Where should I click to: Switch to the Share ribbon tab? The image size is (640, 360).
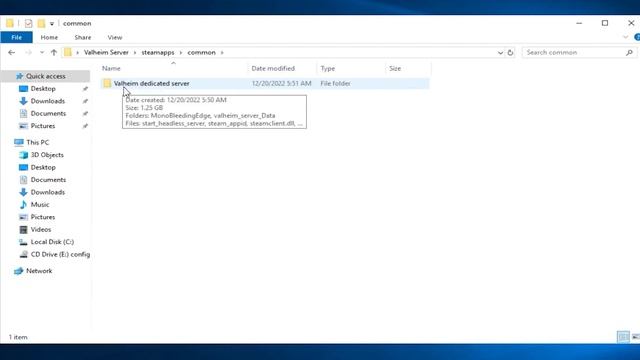click(82, 37)
